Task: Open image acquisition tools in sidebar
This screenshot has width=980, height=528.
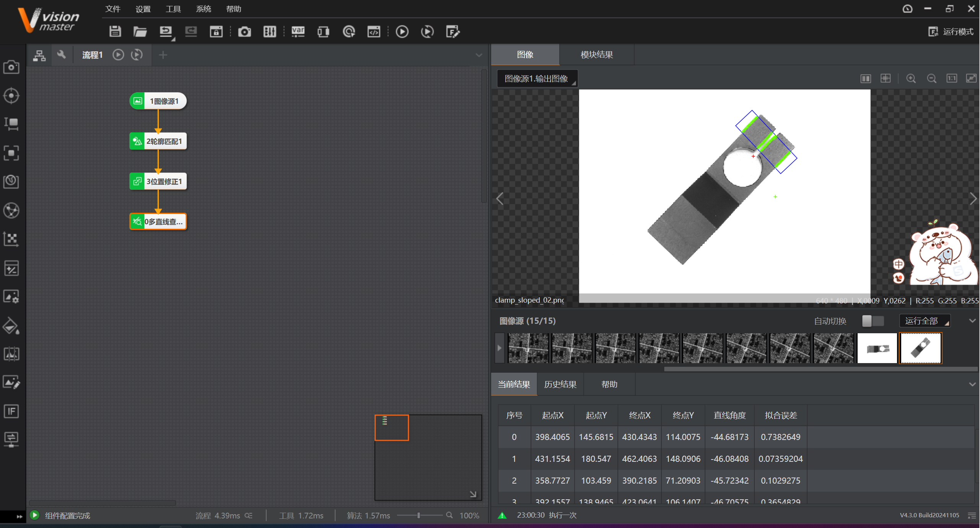Action: [x=11, y=67]
